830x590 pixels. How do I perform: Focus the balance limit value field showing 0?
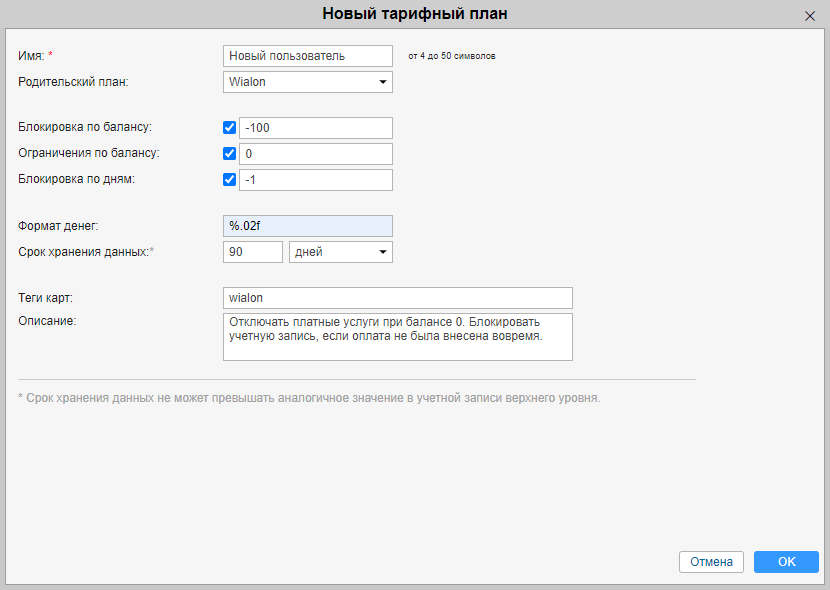click(x=315, y=154)
